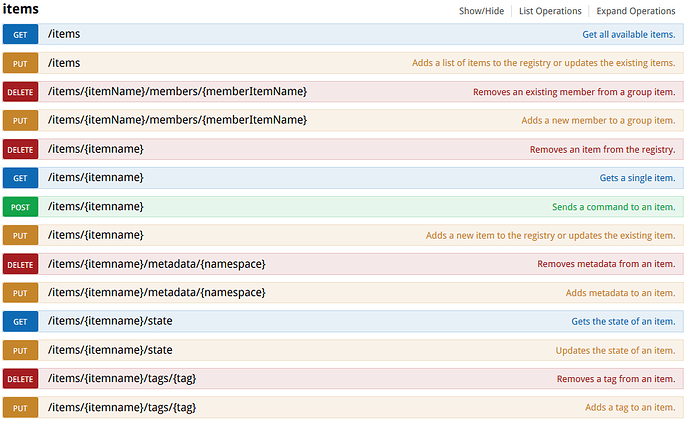Click the 'Adds a tag to an item.' description

630,408
